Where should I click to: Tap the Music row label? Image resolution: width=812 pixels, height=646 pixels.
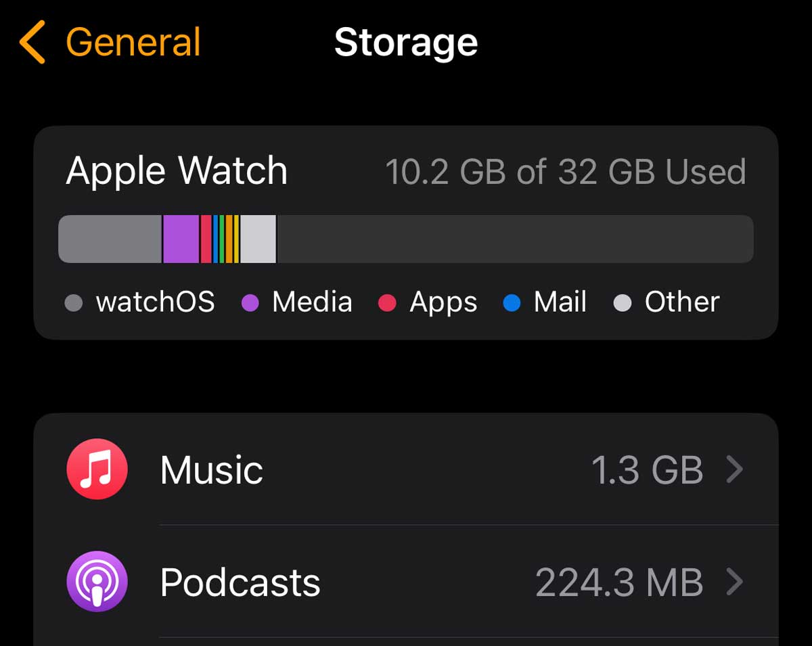pyautogui.click(x=210, y=469)
